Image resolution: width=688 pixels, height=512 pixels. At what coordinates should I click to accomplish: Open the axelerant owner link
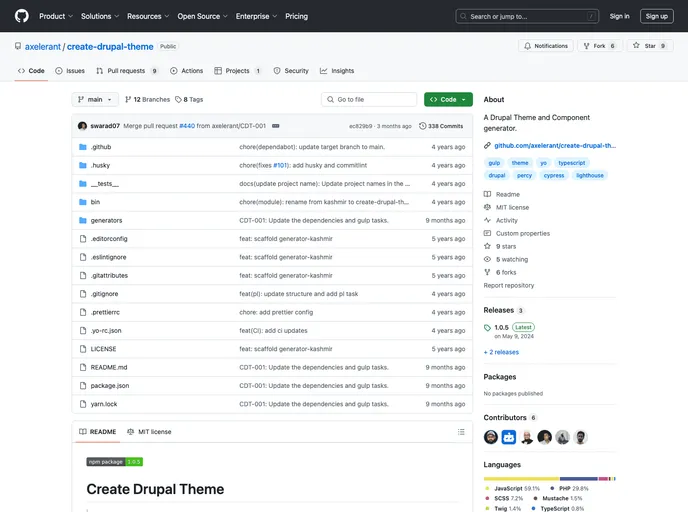pyautogui.click(x=43, y=47)
